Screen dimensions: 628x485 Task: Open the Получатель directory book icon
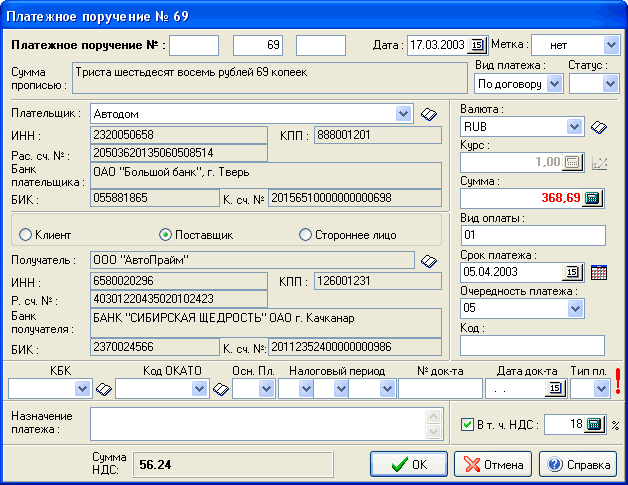(x=429, y=261)
